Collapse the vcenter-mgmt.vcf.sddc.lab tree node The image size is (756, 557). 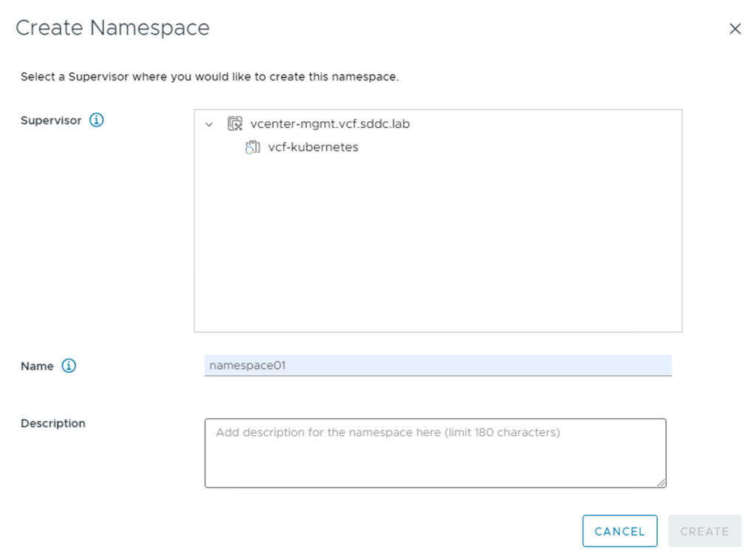[x=209, y=125]
